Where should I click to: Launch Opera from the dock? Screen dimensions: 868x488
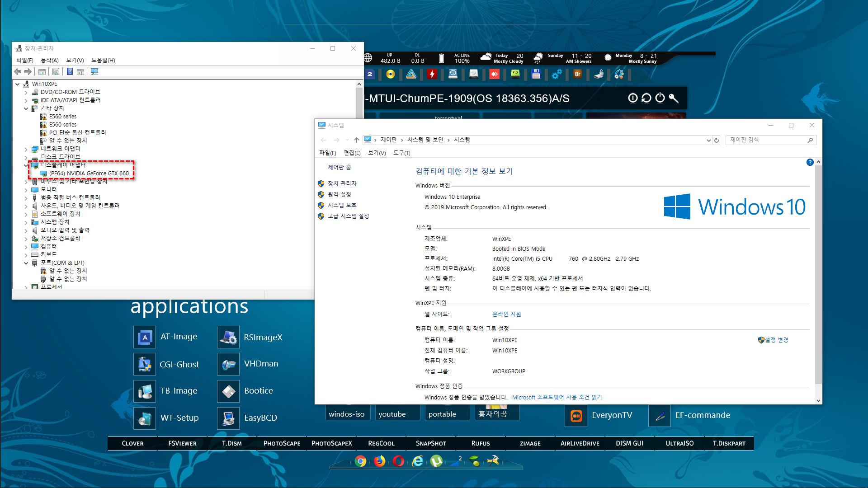399,461
